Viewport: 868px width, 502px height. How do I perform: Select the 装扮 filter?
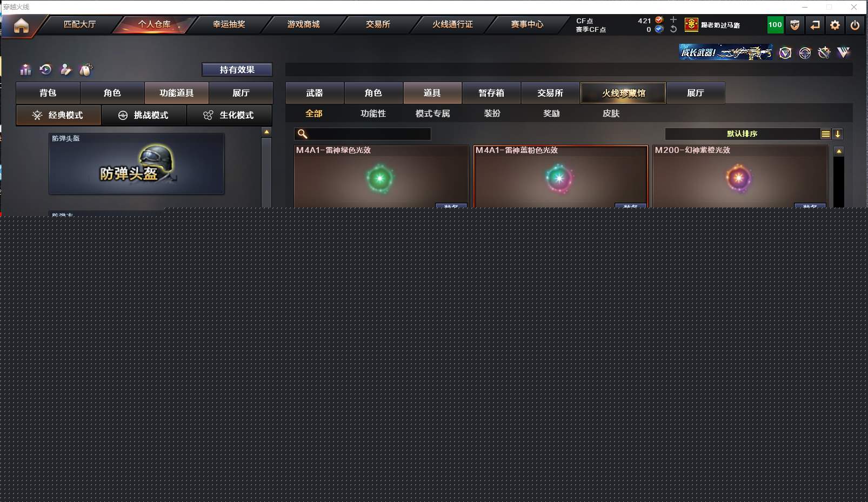tap(492, 113)
